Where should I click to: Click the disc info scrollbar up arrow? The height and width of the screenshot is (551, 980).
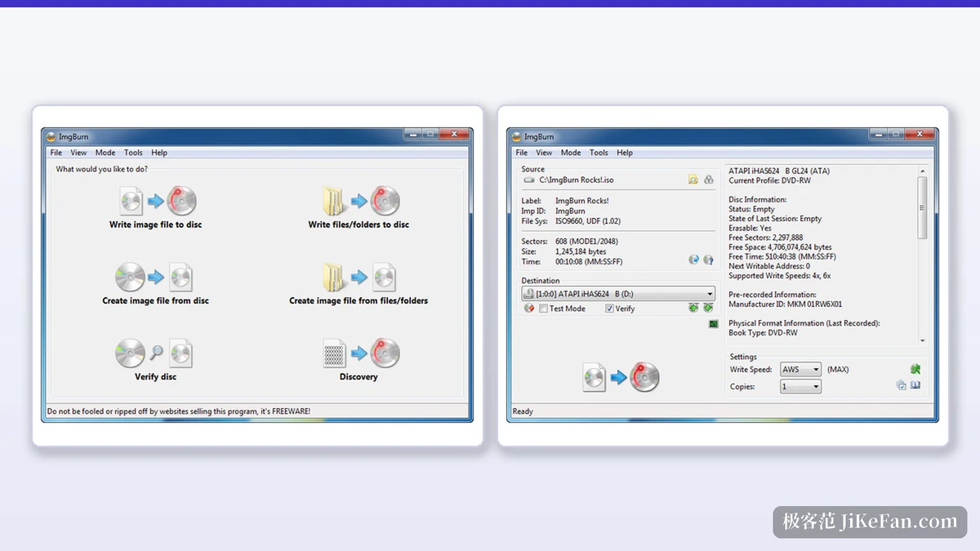point(923,171)
